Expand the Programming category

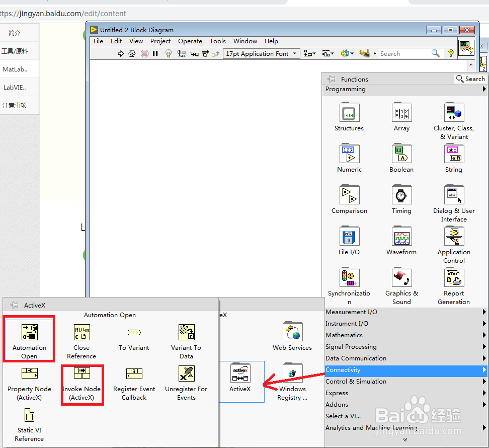tap(405, 89)
